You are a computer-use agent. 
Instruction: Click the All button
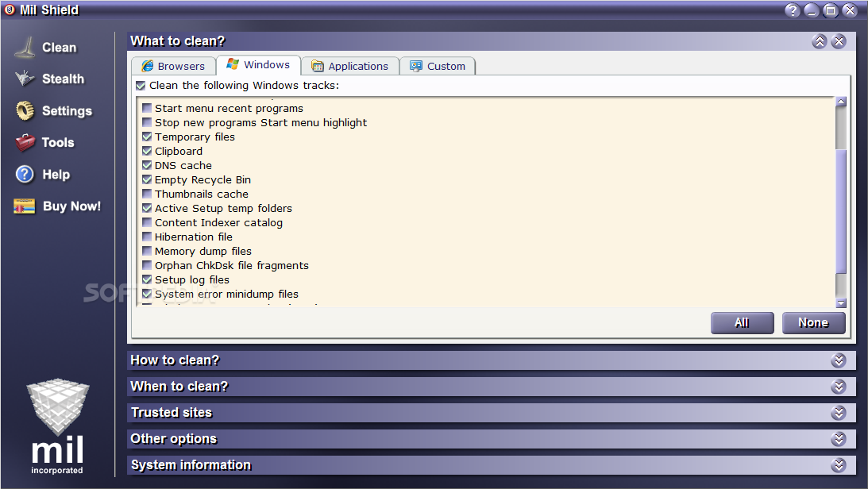coord(742,323)
